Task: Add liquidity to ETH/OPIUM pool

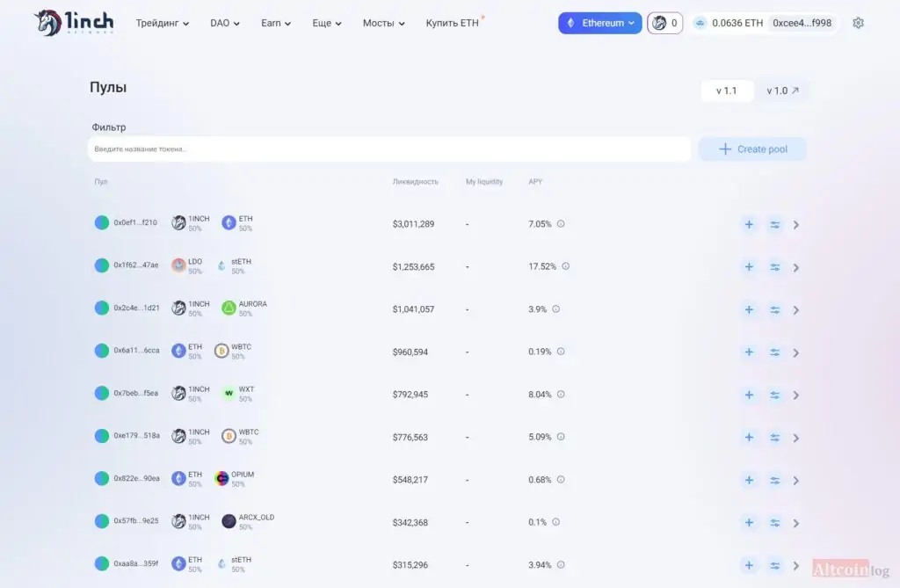Action: pyautogui.click(x=749, y=481)
